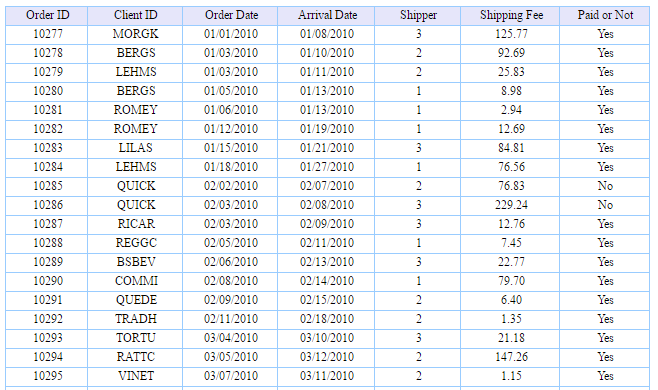Select order ID 10277 cell
The image size is (658, 390).
pos(47,34)
